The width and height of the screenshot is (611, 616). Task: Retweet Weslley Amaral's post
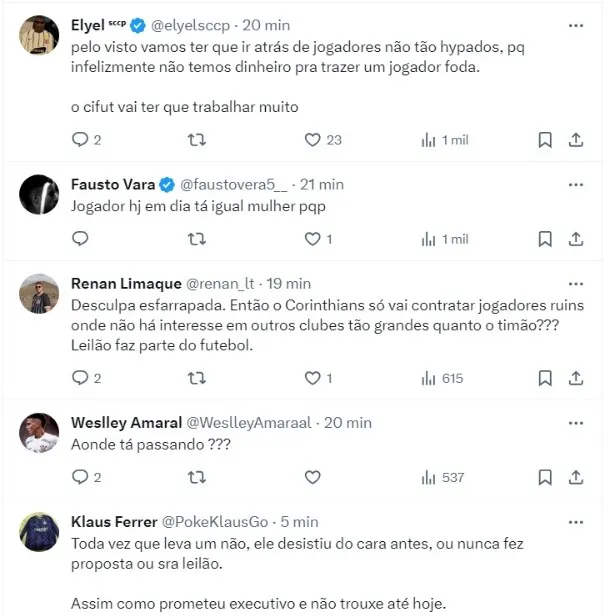(x=197, y=477)
